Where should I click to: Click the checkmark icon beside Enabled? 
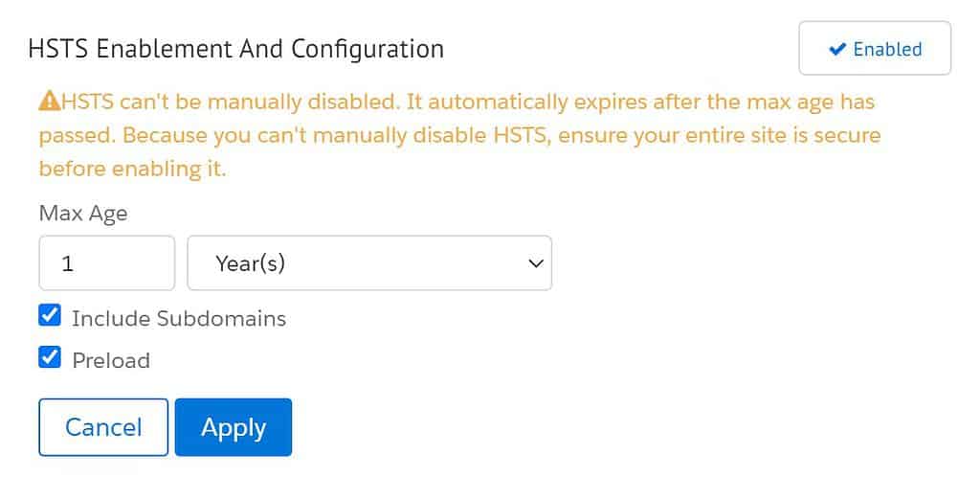(836, 49)
